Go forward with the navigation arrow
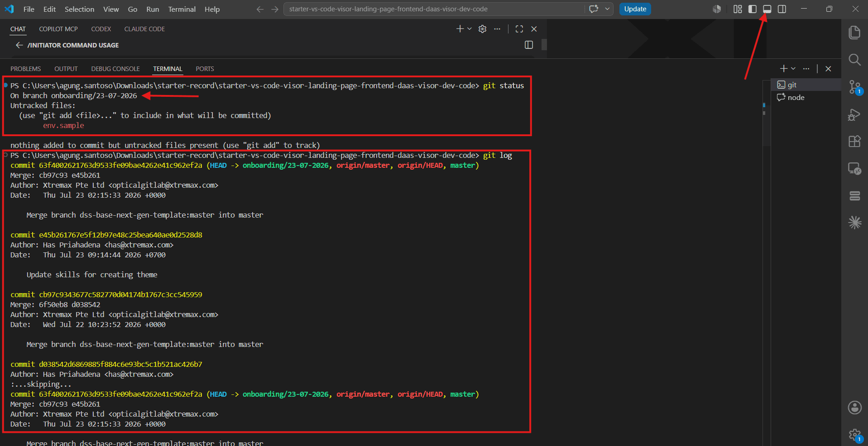This screenshot has width=868, height=446. click(275, 9)
